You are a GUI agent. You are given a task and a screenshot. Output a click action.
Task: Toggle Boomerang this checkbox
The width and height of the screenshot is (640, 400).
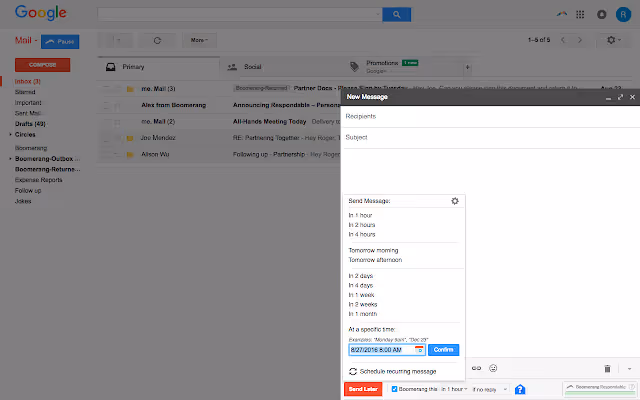[394, 389]
